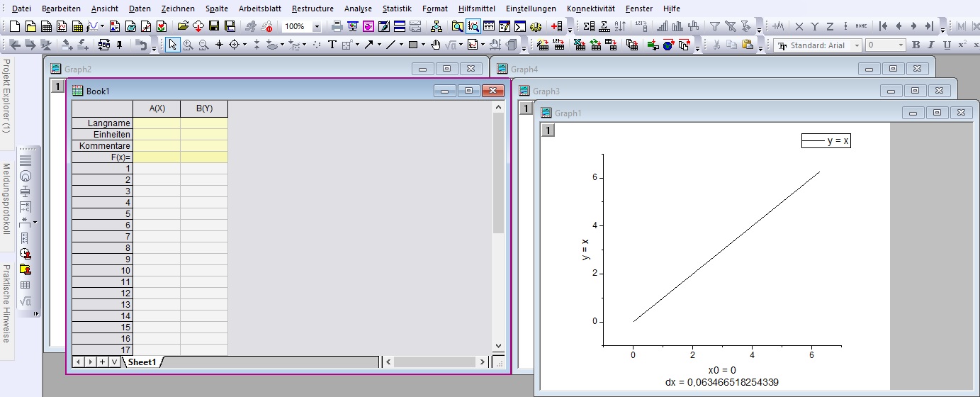Open Project Explorer via binoculars folder icon
The height and width of the screenshot is (397, 980).
tap(457, 26)
